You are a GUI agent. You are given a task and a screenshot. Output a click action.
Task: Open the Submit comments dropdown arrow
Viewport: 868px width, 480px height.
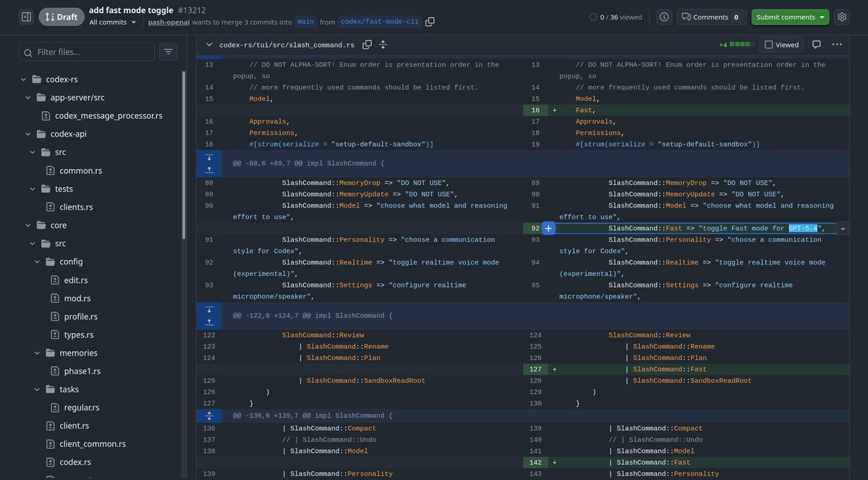822,17
